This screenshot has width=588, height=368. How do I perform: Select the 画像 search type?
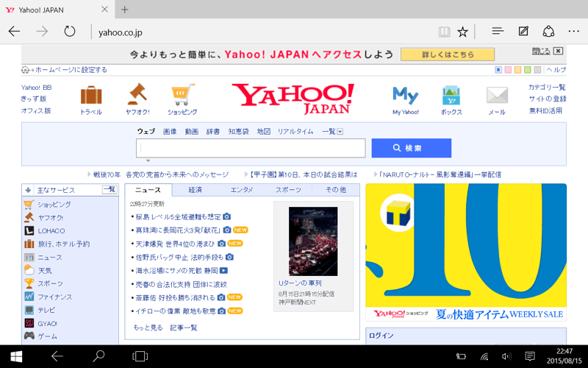170,132
